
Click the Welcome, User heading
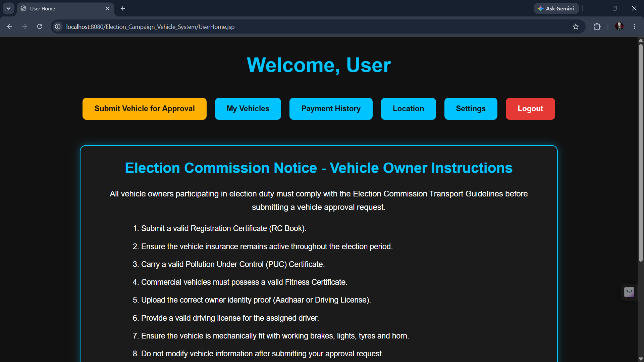319,65
